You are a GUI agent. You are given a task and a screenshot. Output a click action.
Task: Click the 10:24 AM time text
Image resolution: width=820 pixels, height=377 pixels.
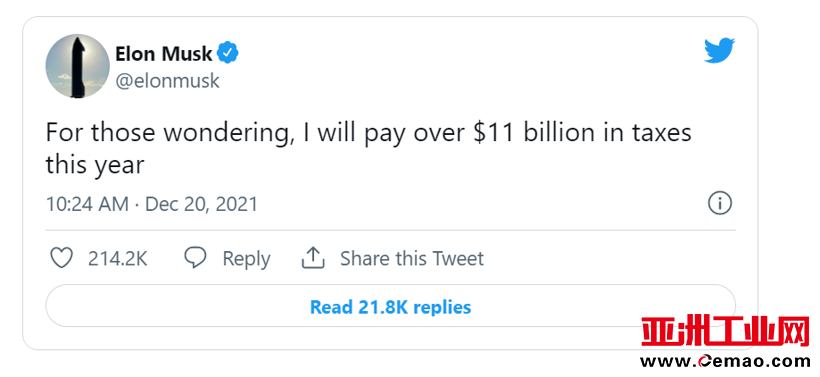(87, 204)
